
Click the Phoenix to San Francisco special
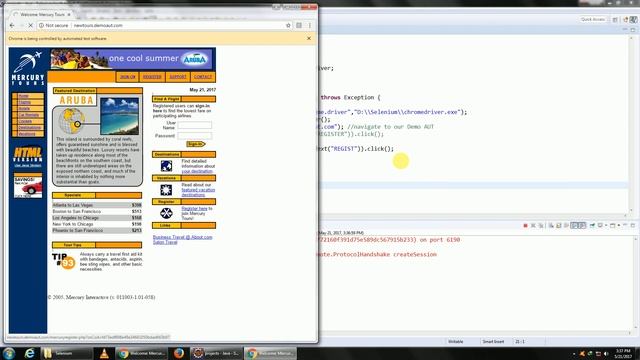97,231
